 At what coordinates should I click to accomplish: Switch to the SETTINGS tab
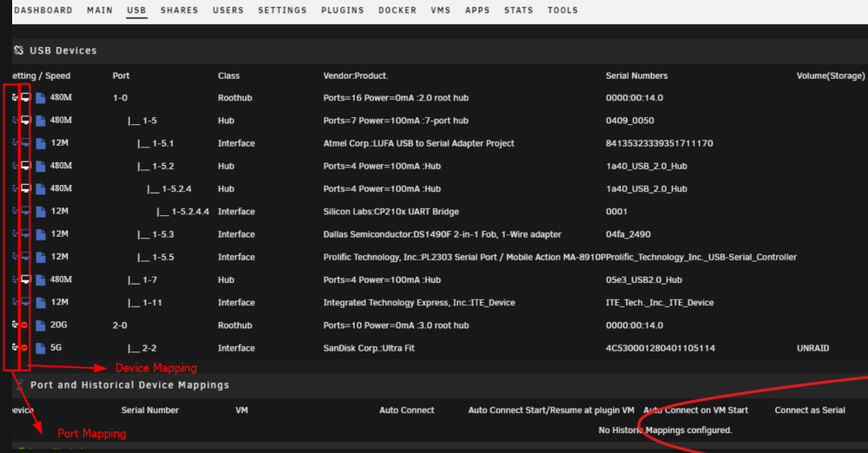tap(282, 10)
